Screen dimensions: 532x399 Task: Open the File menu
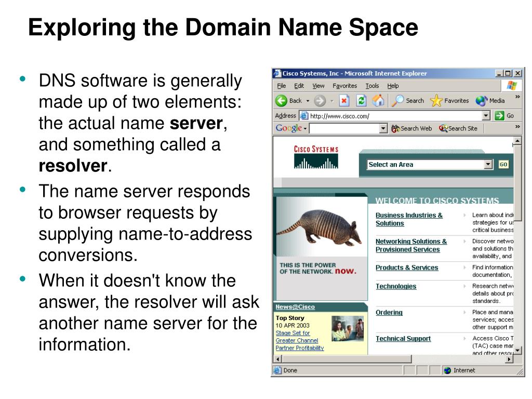coord(281,86)
